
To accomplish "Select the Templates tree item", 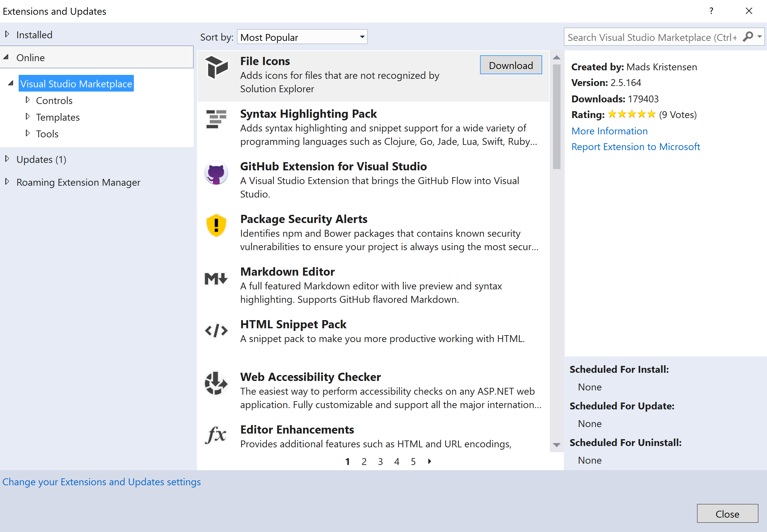I will pyautogui.click(x=58, y=117).
